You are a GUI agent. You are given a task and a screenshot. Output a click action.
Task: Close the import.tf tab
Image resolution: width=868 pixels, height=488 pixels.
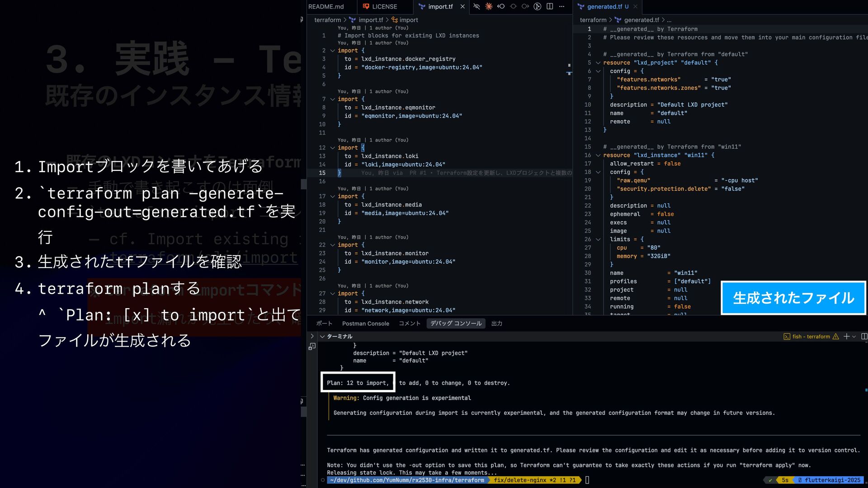point(462,6)
